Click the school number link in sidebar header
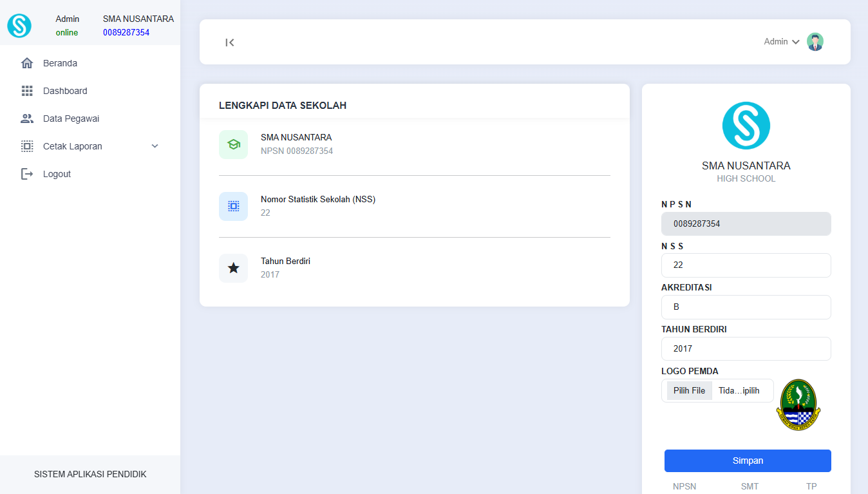Image resolution: width=868 pixels, height=494 pixels. click(126, 32)
